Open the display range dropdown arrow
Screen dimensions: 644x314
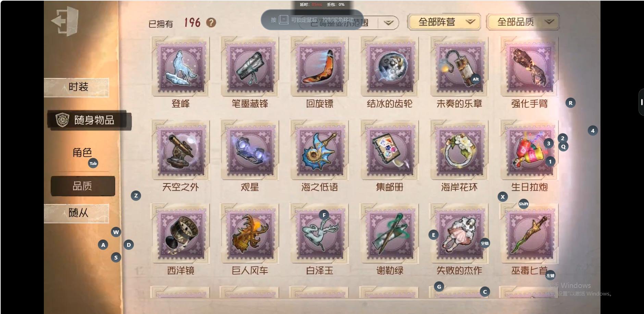(x=388, y=23)
